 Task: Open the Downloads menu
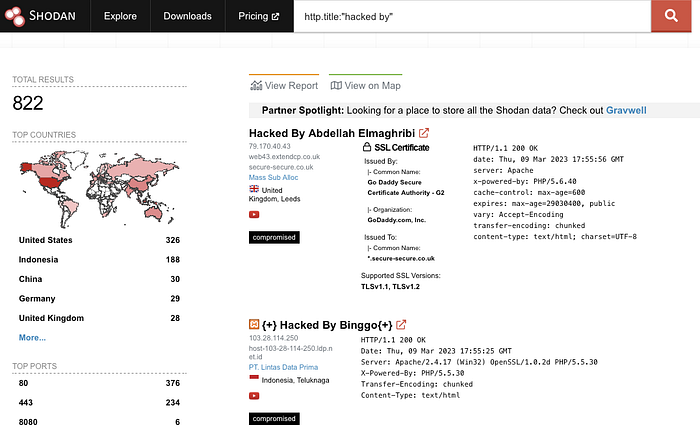[x=188, y=16]
